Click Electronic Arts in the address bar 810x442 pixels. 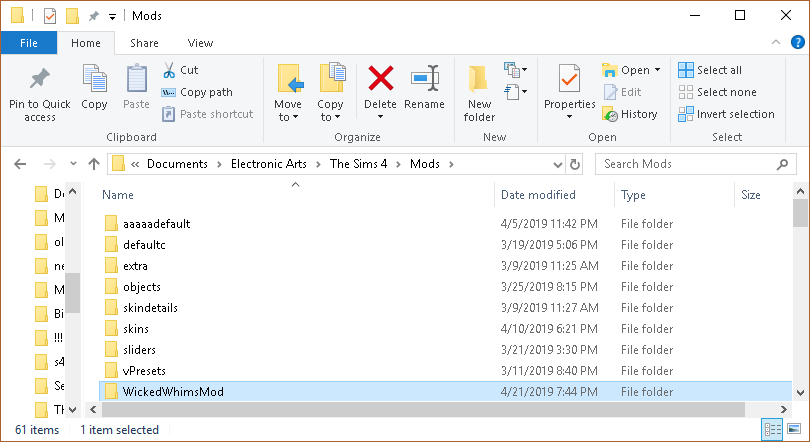click(269, 164)
